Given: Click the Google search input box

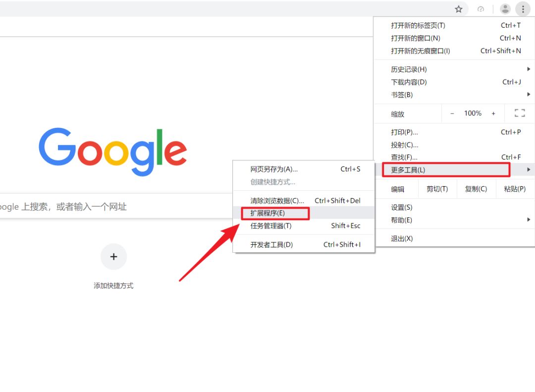Looking at the screenshot, I should [116, 206].
